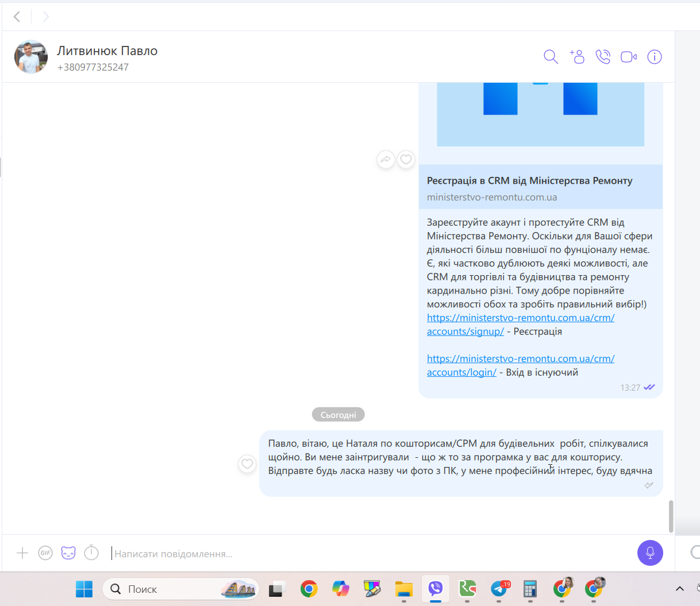Show hidden system tray icons
700x606 pixels.
click(x=679, y=589)
